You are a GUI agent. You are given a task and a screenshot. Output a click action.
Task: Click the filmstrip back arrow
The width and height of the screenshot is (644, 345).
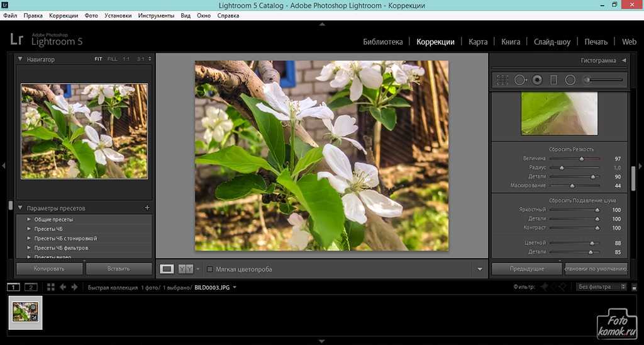(x=64, y=287)
